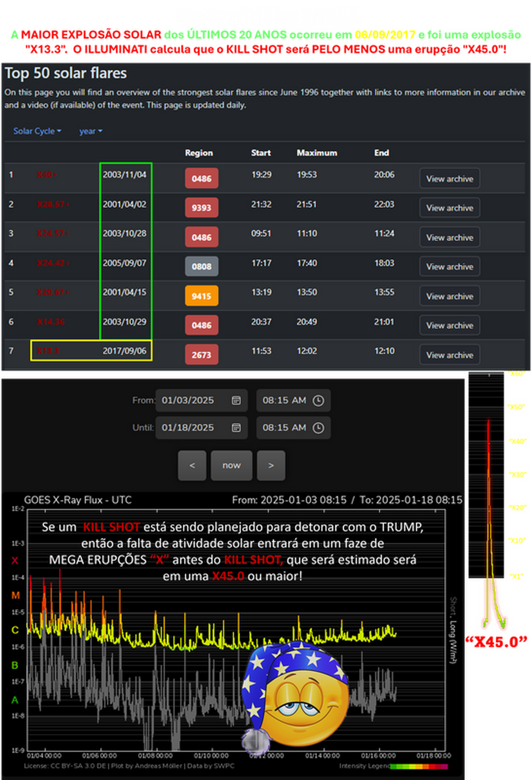Expand the year filter dropdown
This screenshot has width=532, height=780.
click(x=91, y=131)
